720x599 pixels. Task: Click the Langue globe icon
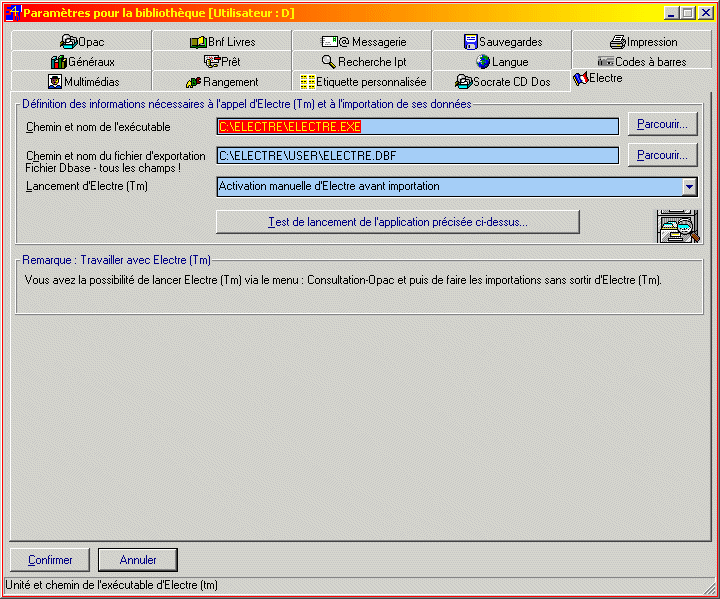click(x=483, y=62)
